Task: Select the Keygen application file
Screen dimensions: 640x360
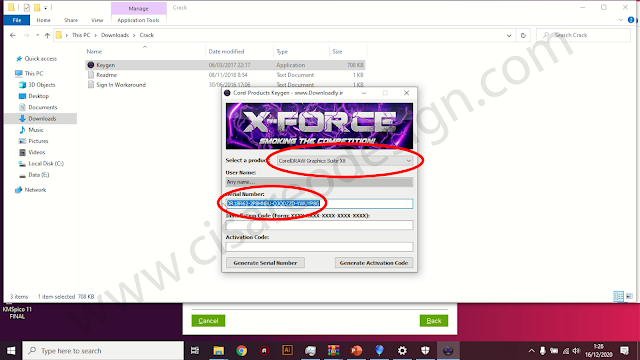Action: (225, 65)
